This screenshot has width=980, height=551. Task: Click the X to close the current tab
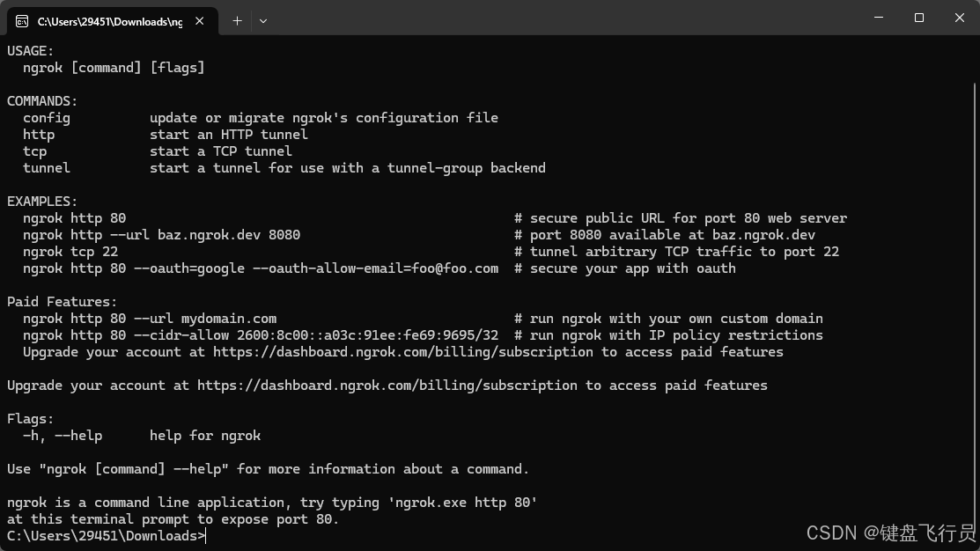coord(198,20)
